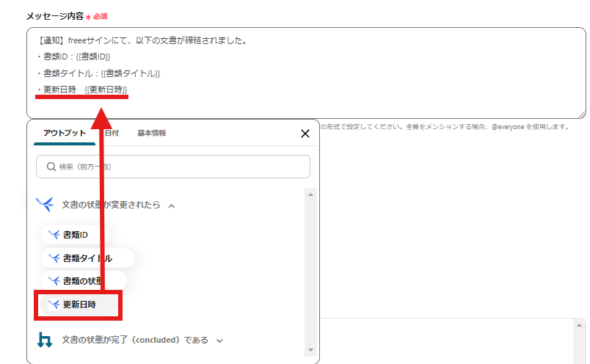Image resolution: width=590 pixels, height=364 pixels.
Task: Insert the 書類の状態 output chip
Action: pyautogui.click(x=83, y=281)
